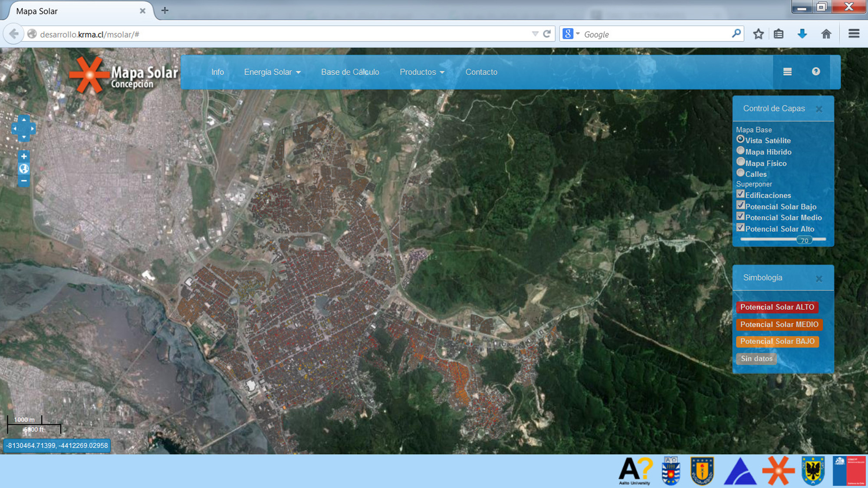Close the Simbología panel

[819, 279]
